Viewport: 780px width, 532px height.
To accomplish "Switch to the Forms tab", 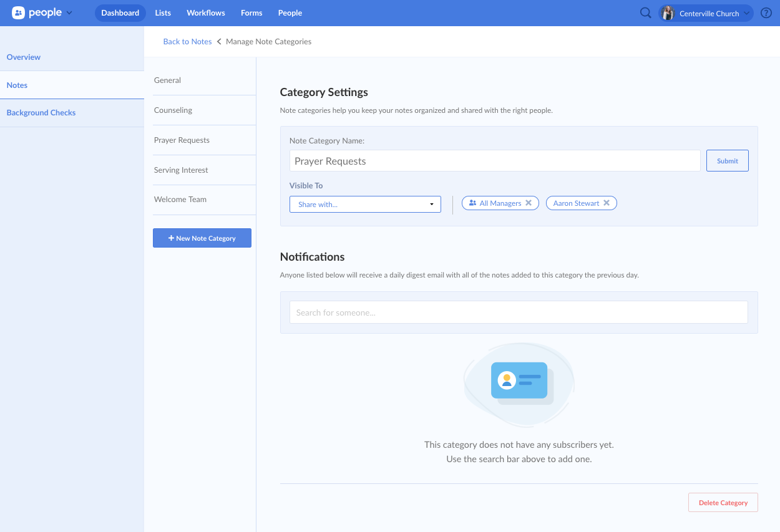I will pyautogui.click(x=251, y=13).
